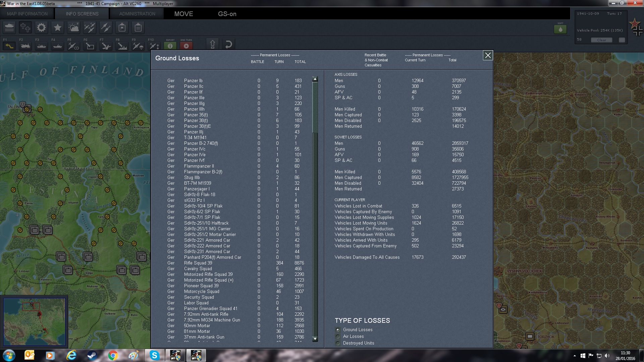Open Google Chrome from the taskbar
This screenshot has height=362, width=644.
[x=113, y=355]
